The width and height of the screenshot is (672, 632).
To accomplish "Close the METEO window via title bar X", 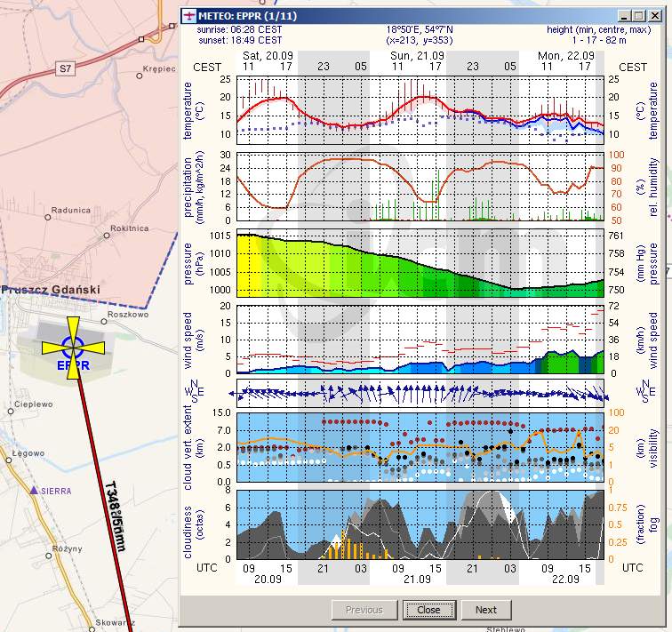I will pyautogui.click(x=653, y=16).
